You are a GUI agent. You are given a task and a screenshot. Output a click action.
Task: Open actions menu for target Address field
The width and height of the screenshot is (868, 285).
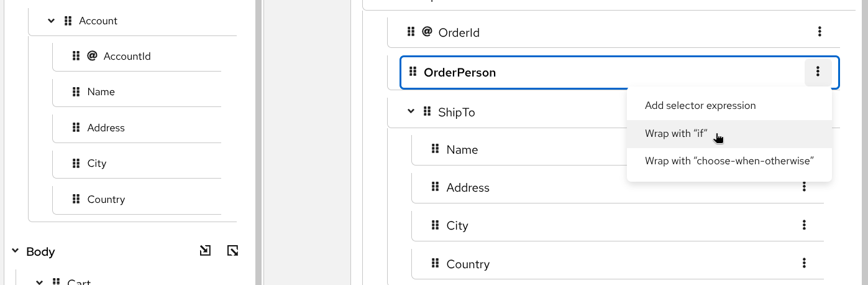804,187
